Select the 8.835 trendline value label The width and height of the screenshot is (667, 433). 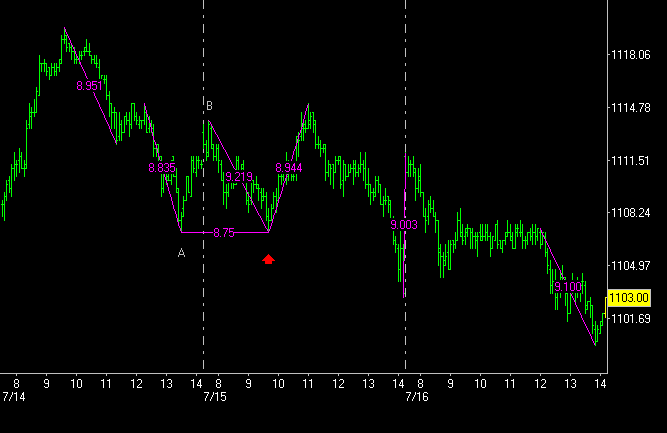(162, 168)
